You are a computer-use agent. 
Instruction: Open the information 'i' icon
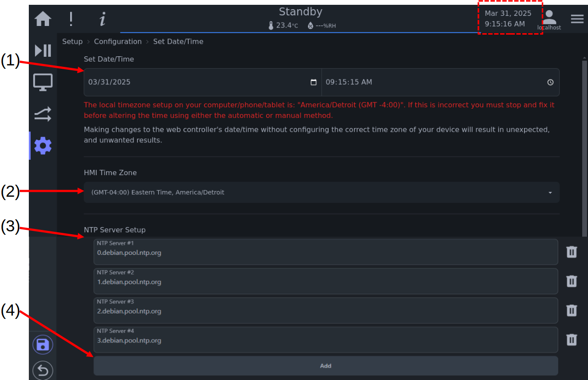click(102, 19)
